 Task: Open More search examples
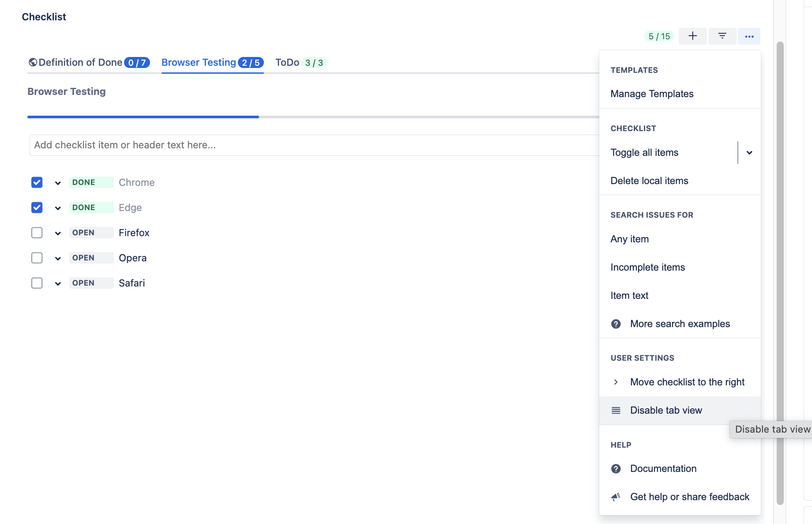pos(680,324)
